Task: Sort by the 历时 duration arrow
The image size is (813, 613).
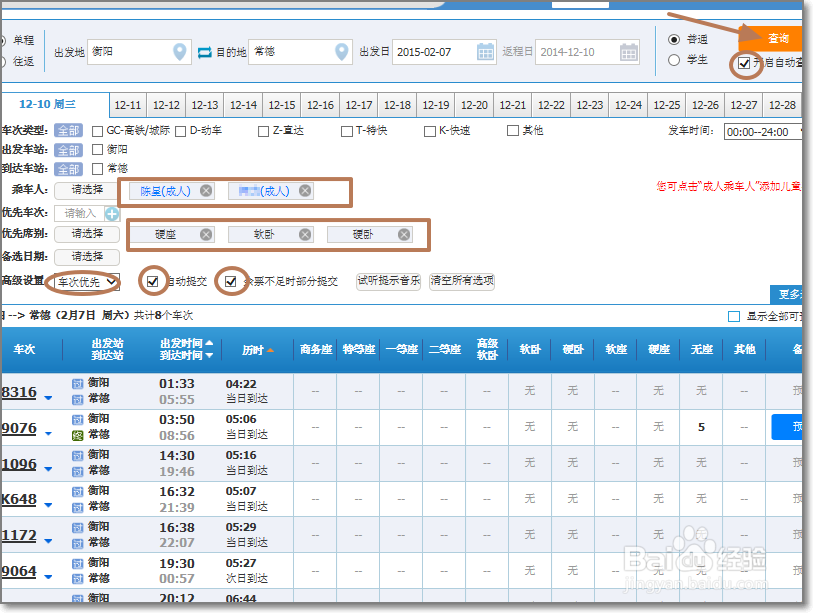Action: (270, 351)
